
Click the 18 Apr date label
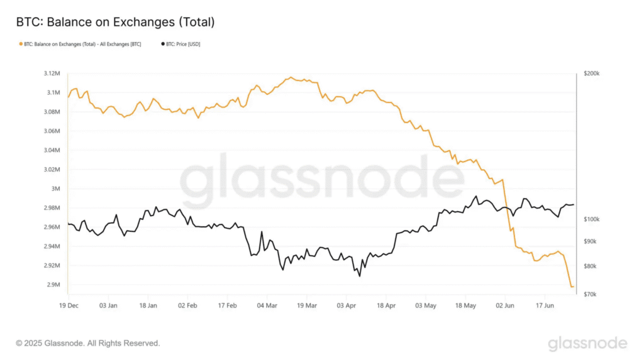point(386,305)
